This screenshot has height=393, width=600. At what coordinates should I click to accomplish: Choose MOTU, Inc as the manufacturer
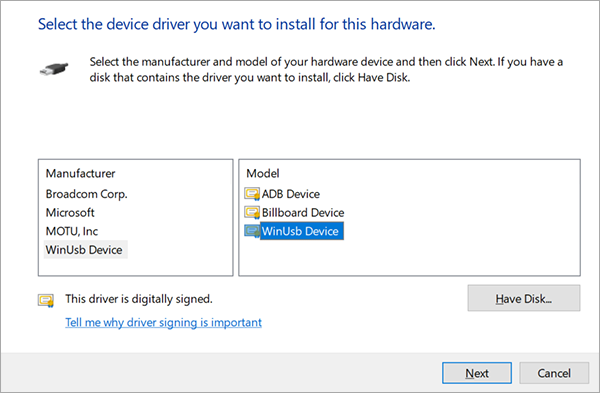[72, 231]
